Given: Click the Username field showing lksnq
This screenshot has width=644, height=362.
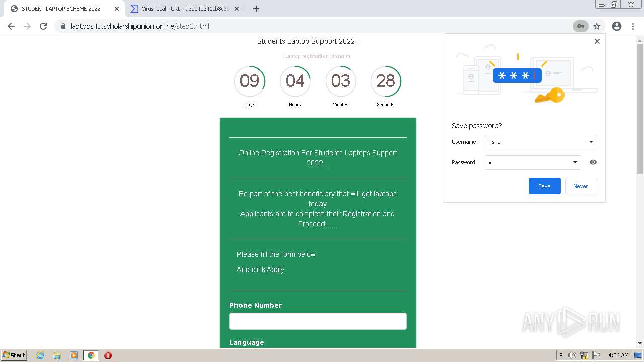Looking at the screenshot, I should point(541,142).
